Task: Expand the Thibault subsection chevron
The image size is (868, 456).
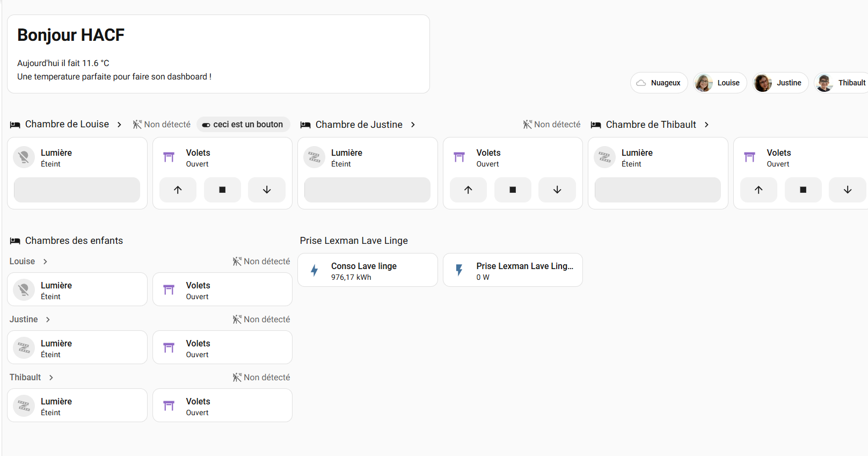Action: click(51, 378)
